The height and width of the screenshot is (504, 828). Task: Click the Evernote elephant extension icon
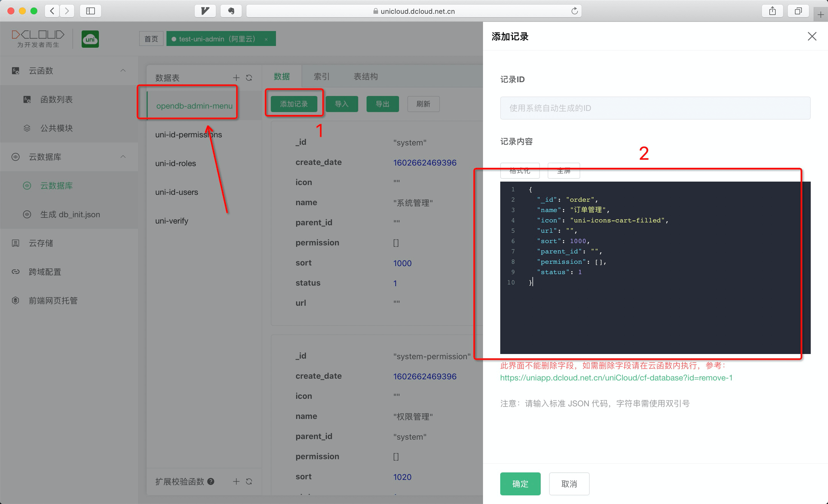[231, 11]
